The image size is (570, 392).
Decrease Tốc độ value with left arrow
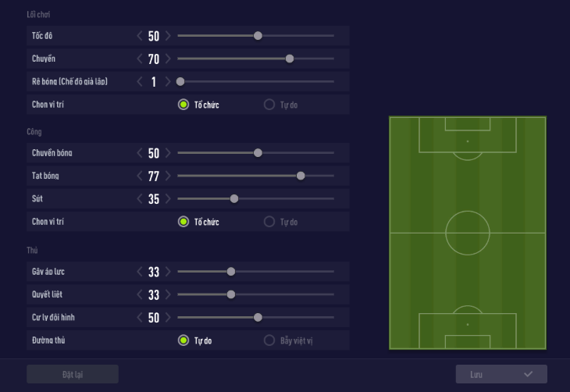coord(140,36)
